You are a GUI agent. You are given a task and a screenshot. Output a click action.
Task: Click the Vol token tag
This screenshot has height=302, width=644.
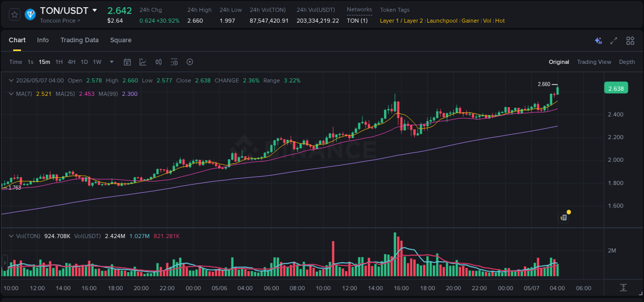(x=487, y=21)
